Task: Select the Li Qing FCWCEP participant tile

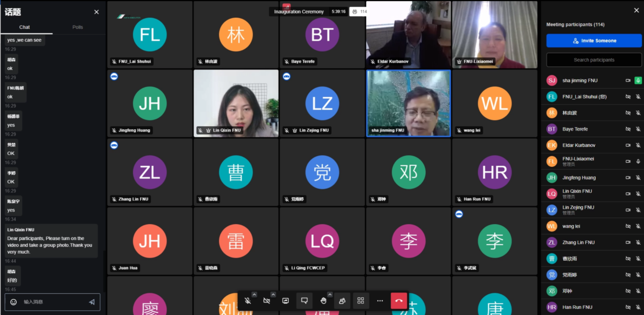Action: [322, 241]
